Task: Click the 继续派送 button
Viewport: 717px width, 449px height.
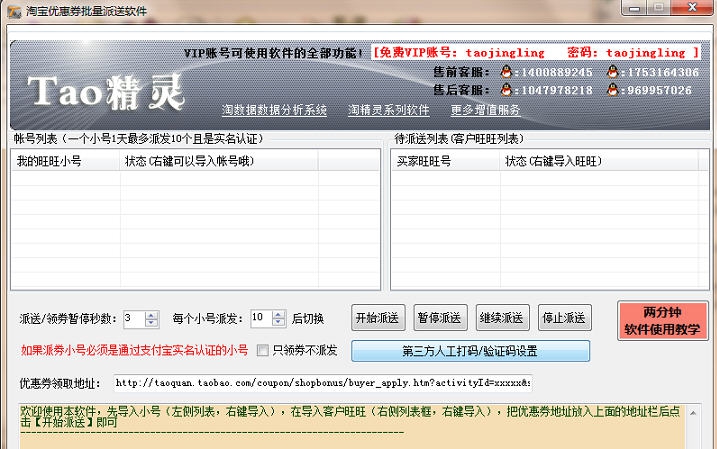Action: (x=503, y=318)
